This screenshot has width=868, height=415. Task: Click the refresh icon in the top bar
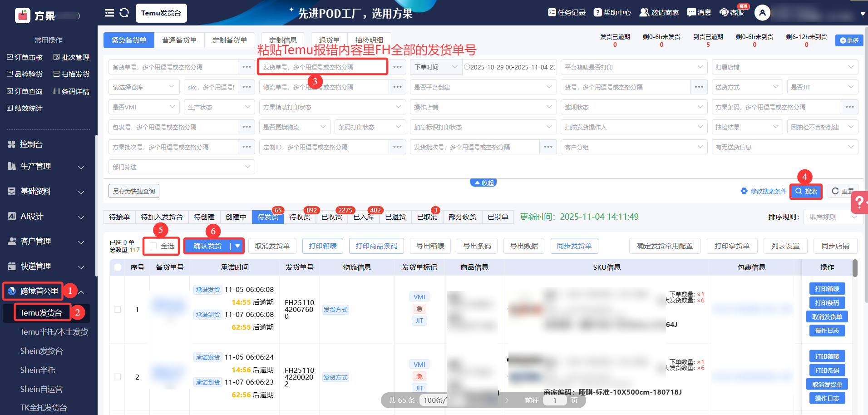tap(124, 13)
